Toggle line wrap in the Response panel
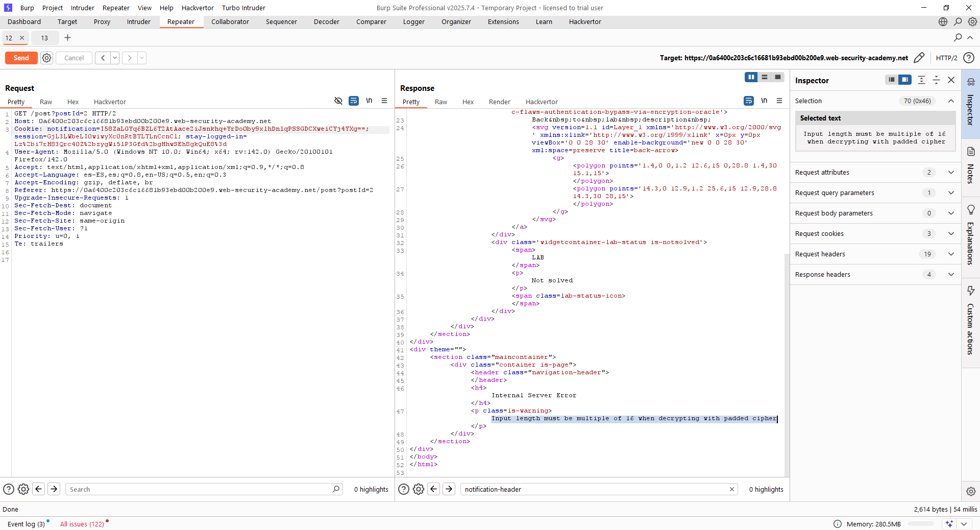 point(748,101)
